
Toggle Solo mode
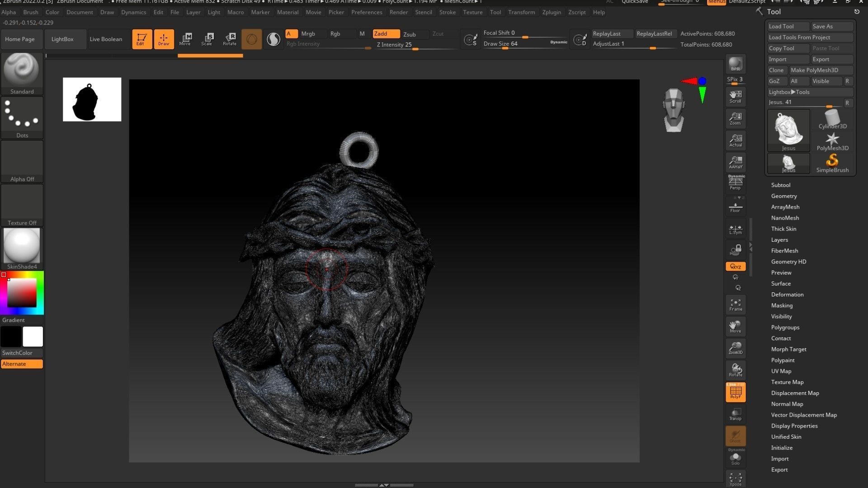(x=736, y=458)
